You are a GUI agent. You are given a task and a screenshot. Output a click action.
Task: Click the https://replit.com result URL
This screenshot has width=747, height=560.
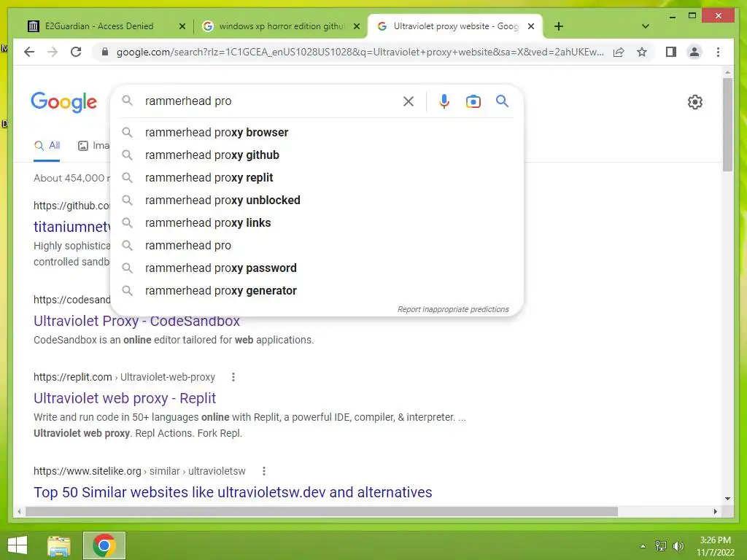pos(72,377)
